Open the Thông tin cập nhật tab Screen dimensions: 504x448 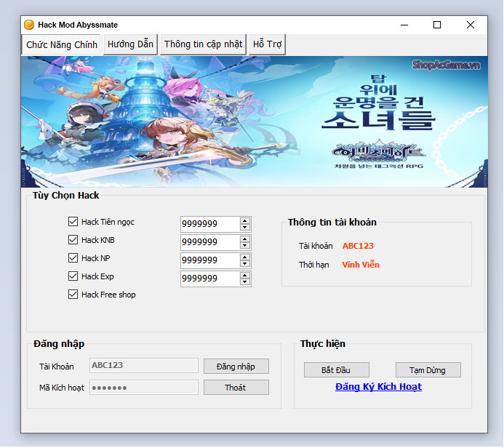click(203, 44)
